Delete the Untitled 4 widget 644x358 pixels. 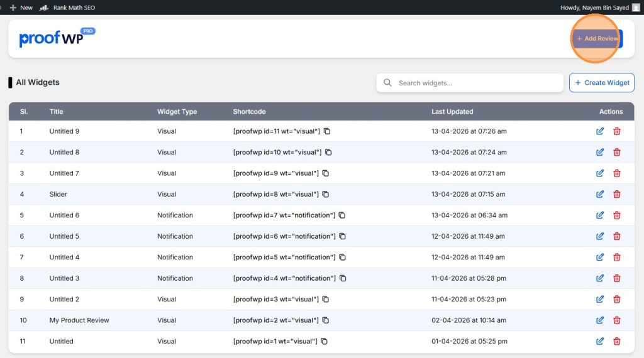coord(616,257)
